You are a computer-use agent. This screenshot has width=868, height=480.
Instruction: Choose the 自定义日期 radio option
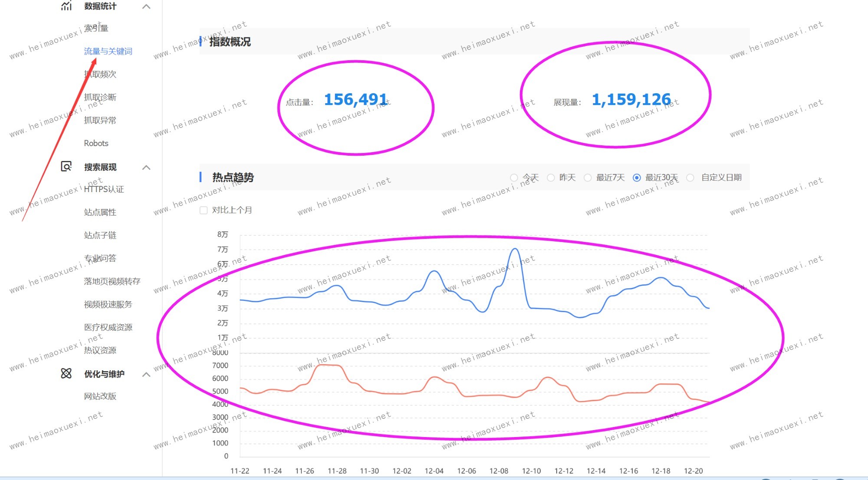(690, 178)
